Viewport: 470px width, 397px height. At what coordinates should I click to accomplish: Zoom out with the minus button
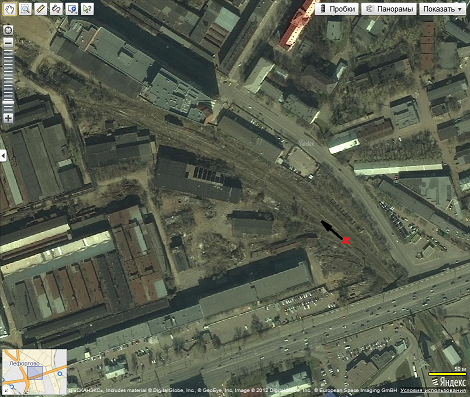click(x=8, y=43)
